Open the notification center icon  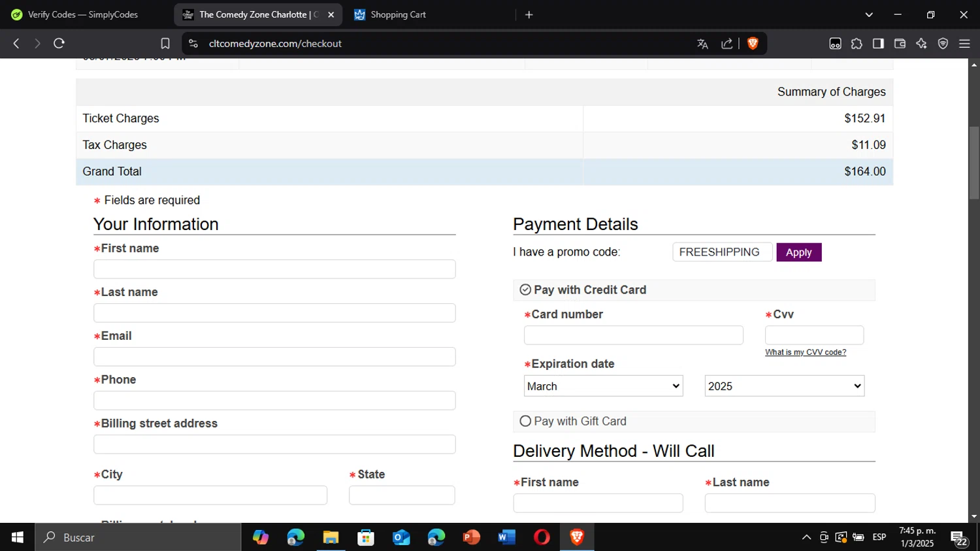click(959, 538)
